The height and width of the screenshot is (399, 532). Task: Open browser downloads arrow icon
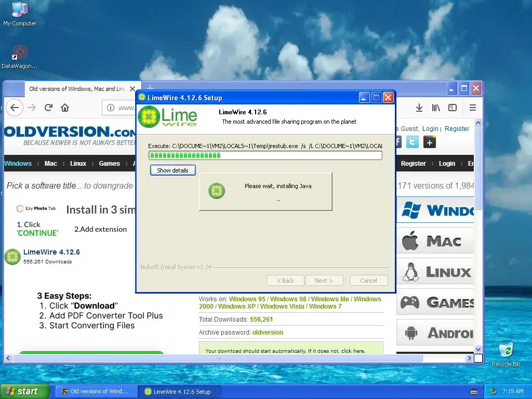click(x=419, y=108)
